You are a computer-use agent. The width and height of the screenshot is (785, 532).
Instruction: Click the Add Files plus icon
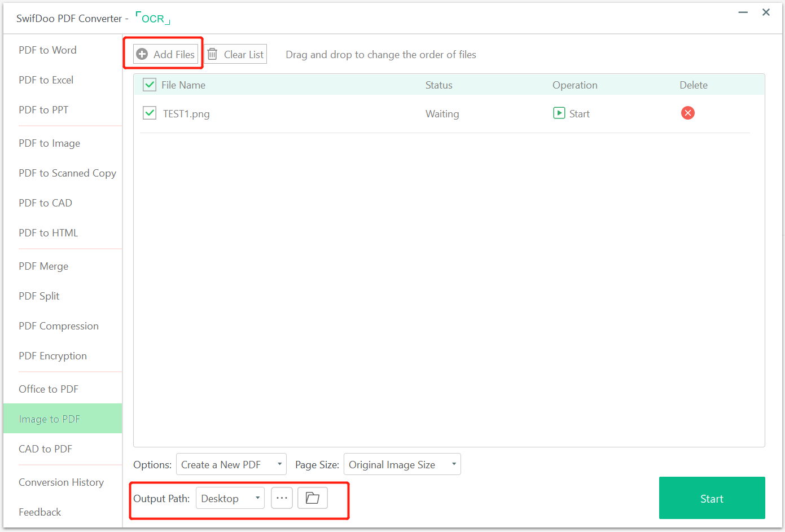click(142, 55)
